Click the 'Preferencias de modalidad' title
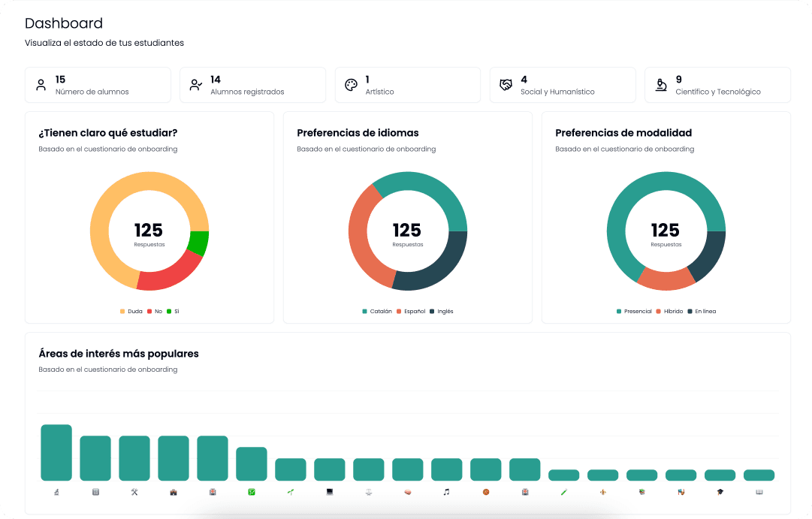 point(623,133)
